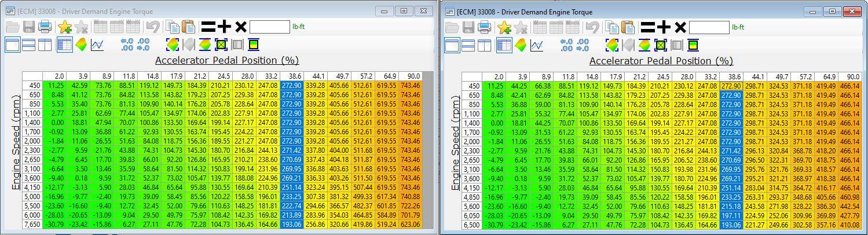Click the dashed-corner surface icon, left window

(172, 45)
